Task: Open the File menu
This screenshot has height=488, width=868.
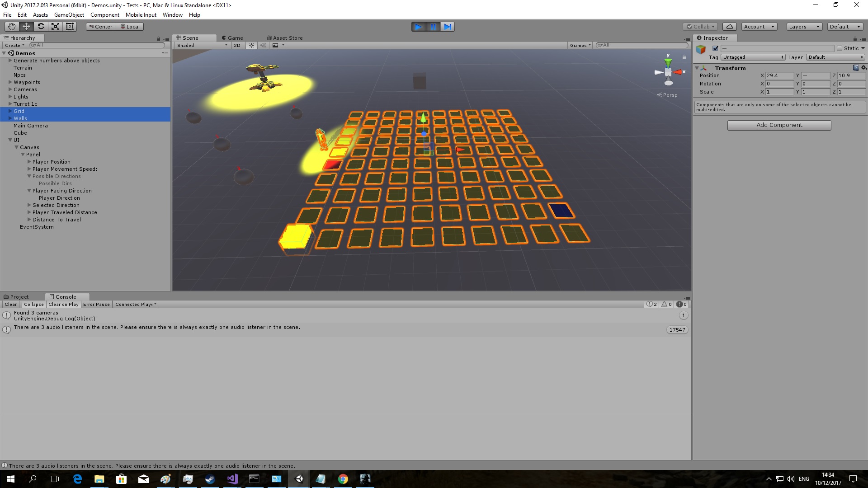Action: coord(7,15)
